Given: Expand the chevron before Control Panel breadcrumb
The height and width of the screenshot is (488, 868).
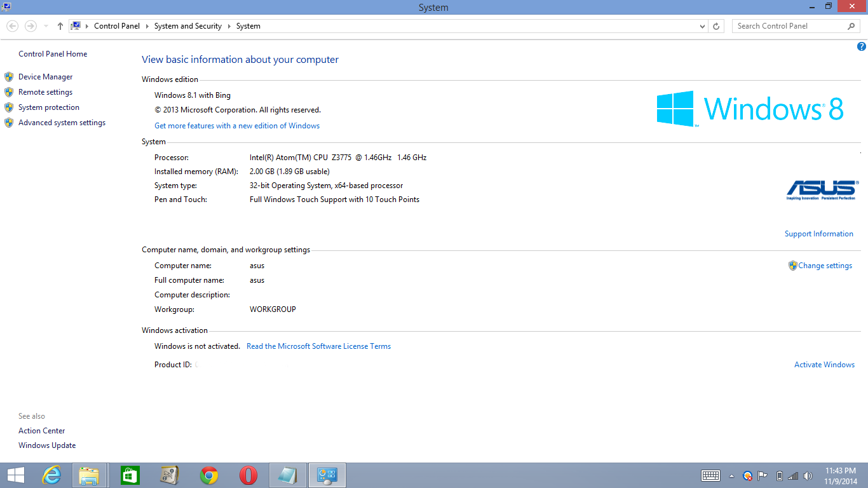Looking at the screenshot, I should pyautogui.click(x=87, y=26).
